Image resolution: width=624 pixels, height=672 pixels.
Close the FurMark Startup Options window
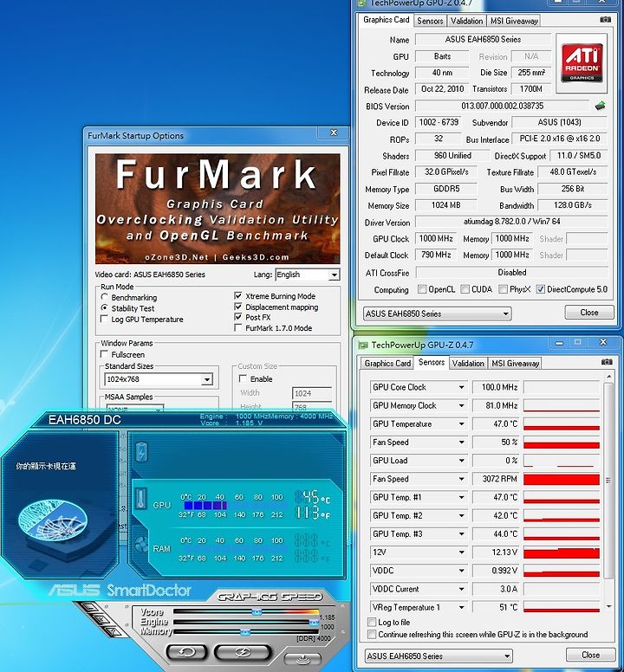[333, 132]
